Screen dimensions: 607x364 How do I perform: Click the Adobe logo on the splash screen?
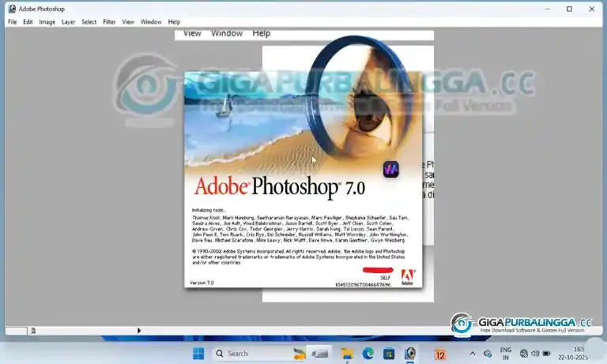pyautogui.click(x=407, y=277)
